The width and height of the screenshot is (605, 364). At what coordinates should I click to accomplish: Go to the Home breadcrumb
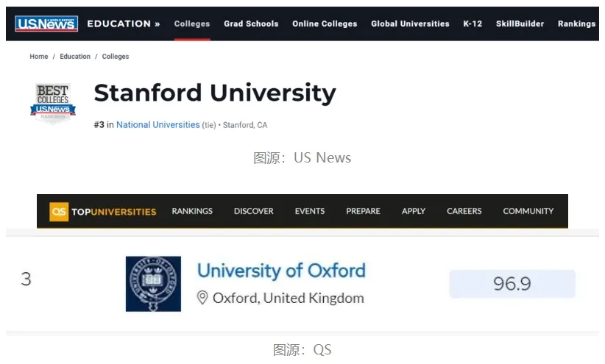(x=39, y=57)
